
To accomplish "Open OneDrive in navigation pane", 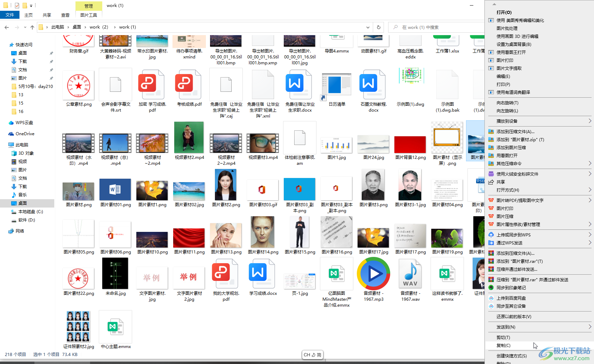I will 25,134.
